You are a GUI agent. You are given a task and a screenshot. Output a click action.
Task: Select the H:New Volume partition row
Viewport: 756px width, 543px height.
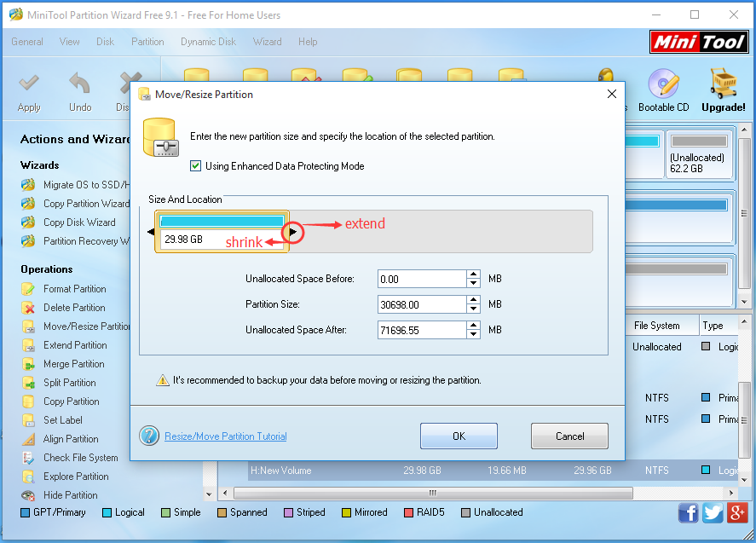pos(493,471)
